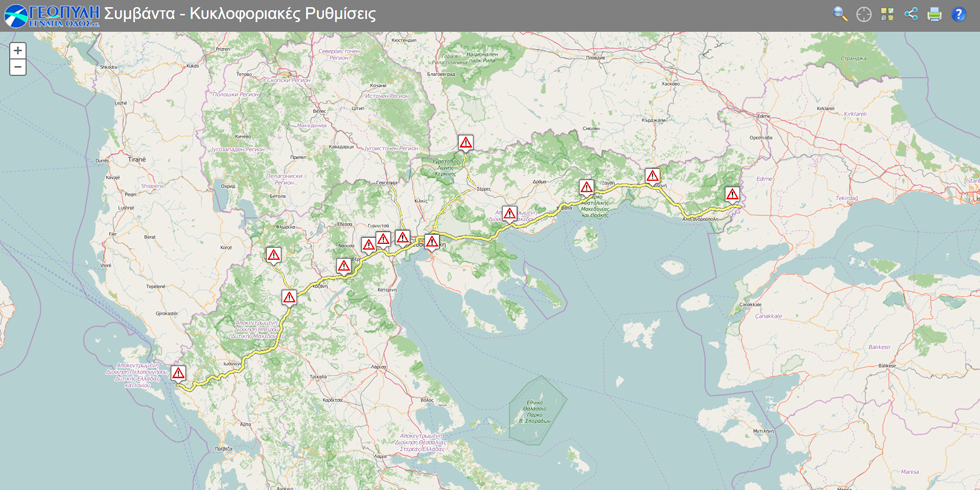Select the warning marker near Kastoria
980x490 pixels.
coord(273,255)
